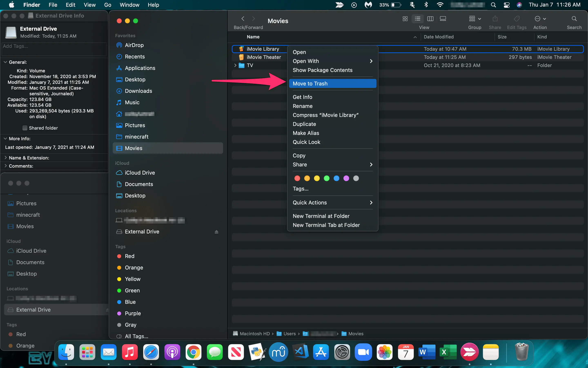Open the Action menu dropdown
Screen dimensions: 588x368
tap(540, 19)
